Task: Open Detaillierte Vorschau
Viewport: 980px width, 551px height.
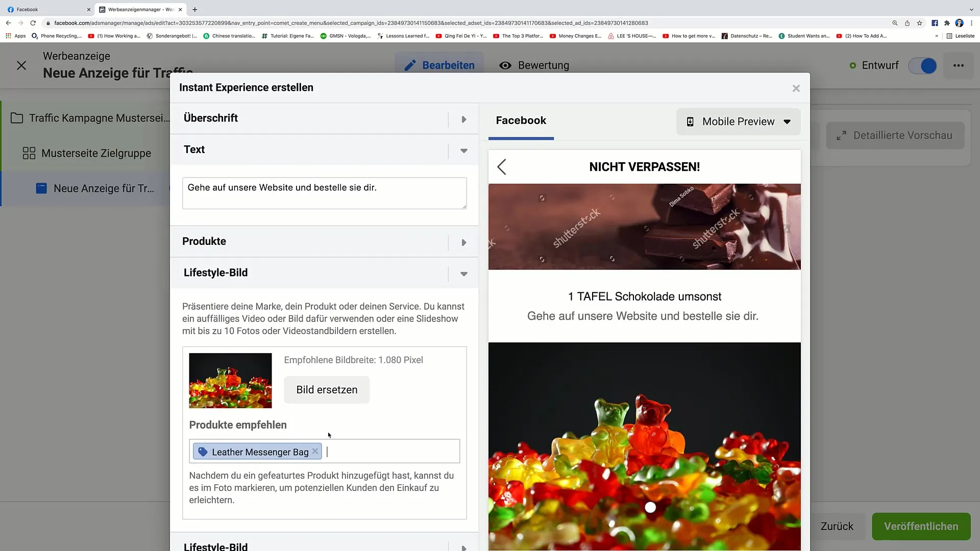Action: 895,135
